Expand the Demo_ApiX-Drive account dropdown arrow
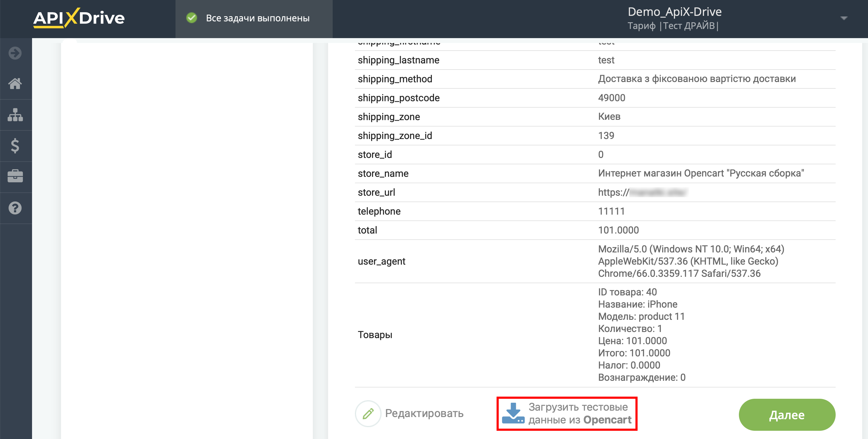Screen dimensions: 868x439 844,18
